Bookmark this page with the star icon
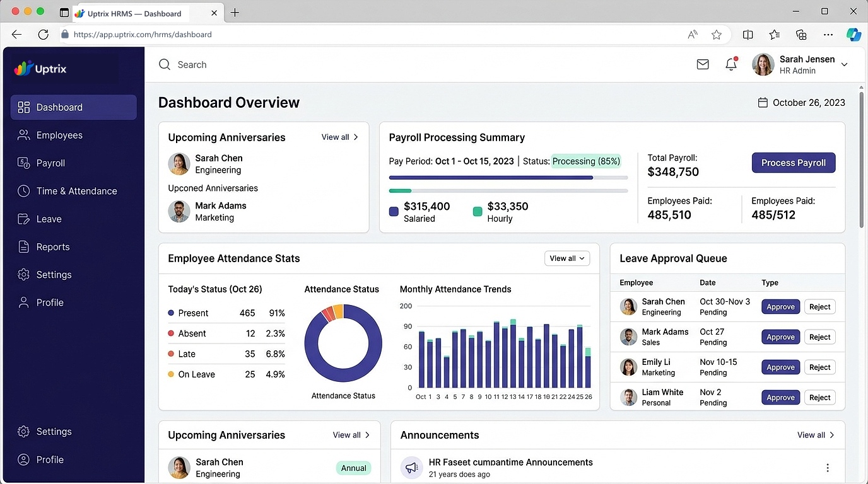The height and width of the screenshot is (484, 868). [717, 35]
